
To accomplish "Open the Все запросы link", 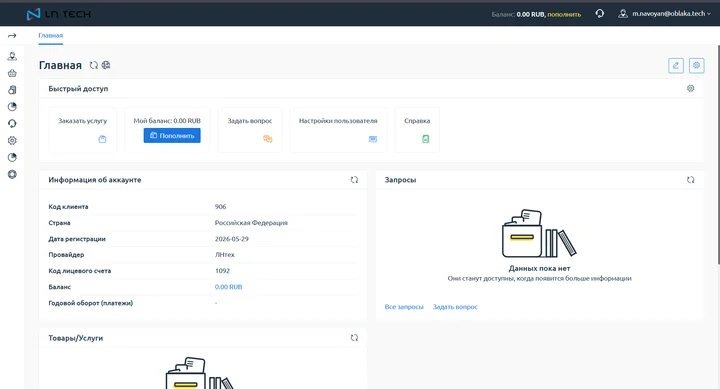I will point(404,306).
